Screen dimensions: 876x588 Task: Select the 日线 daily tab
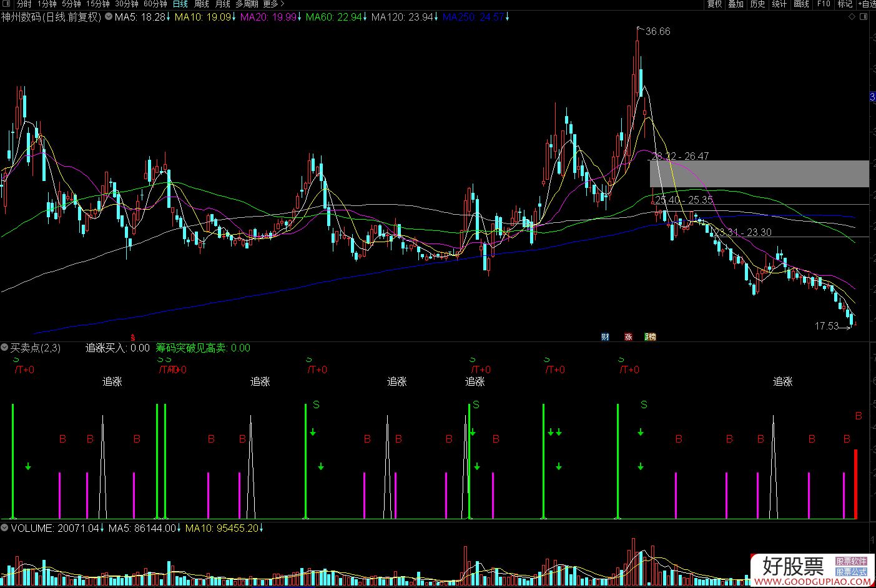[180, 4]
